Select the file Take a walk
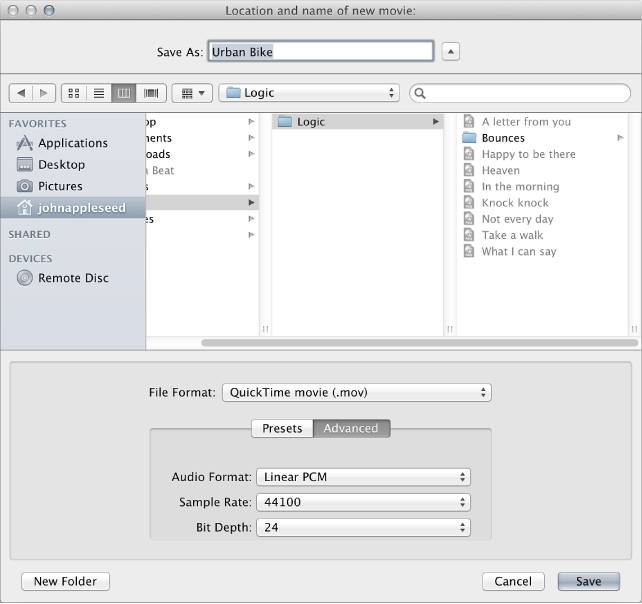642x604 pixels. (542, 235)
